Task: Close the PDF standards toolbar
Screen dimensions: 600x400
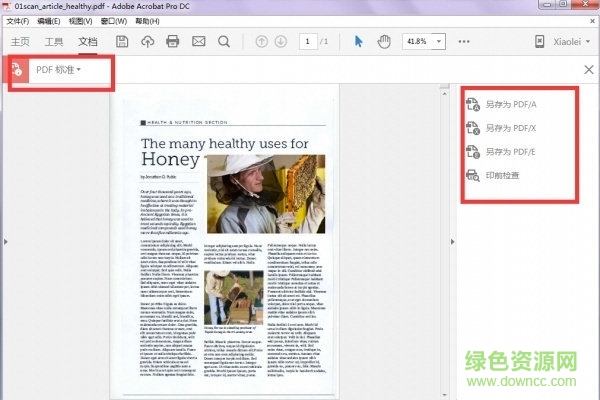Action: [x=588, y=69]
